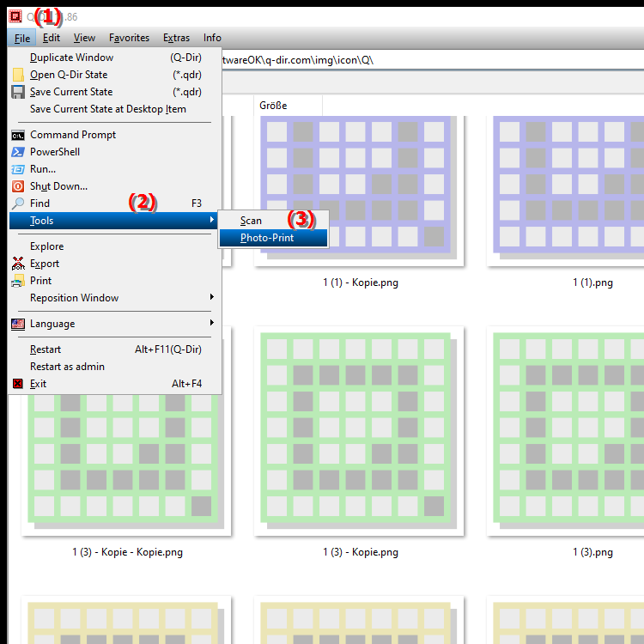Open the Extras menu
Screen dimensions: 644x644
click(x=176, y=38)
